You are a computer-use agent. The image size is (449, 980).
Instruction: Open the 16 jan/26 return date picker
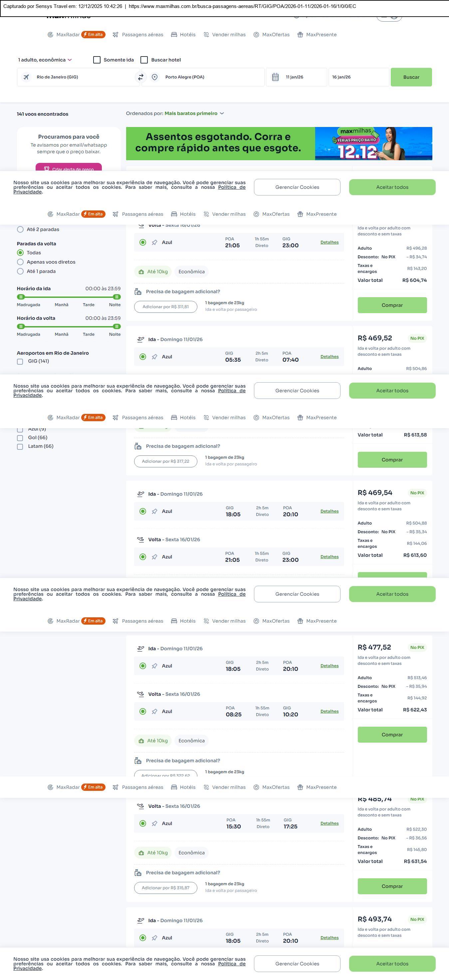point(358,77)
